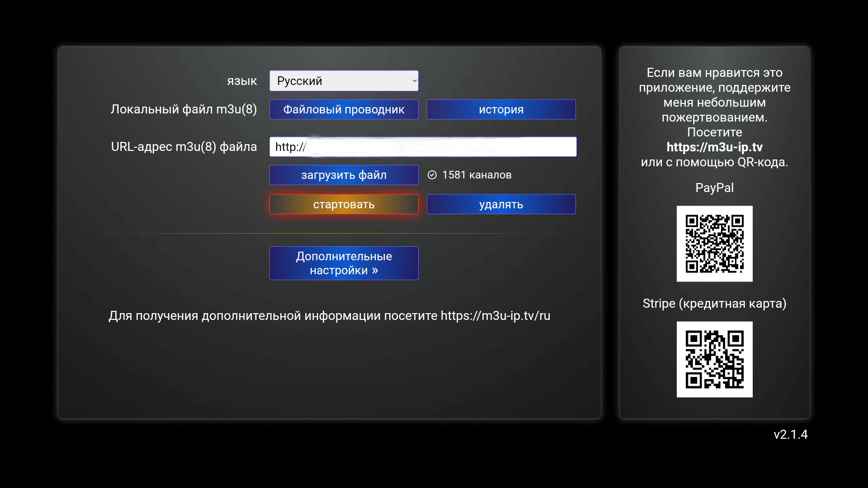Open the история list

pos(501,109)
